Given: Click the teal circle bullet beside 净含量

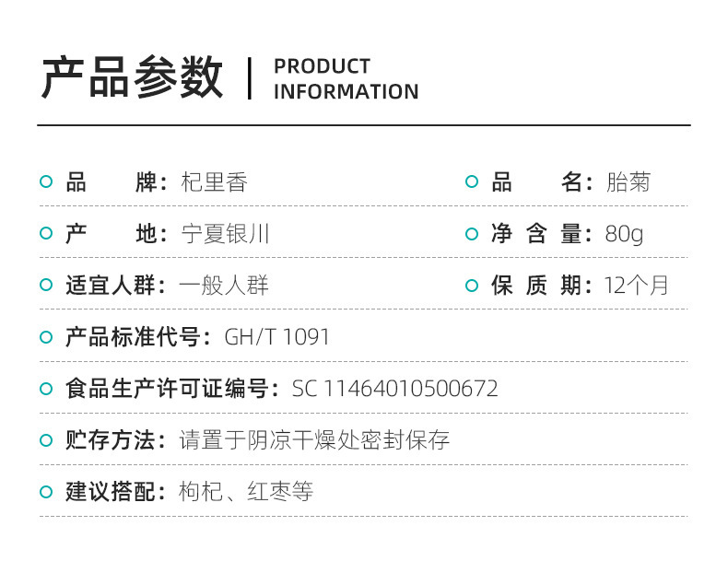Looking at the screenshot, I should pos(472,233).
